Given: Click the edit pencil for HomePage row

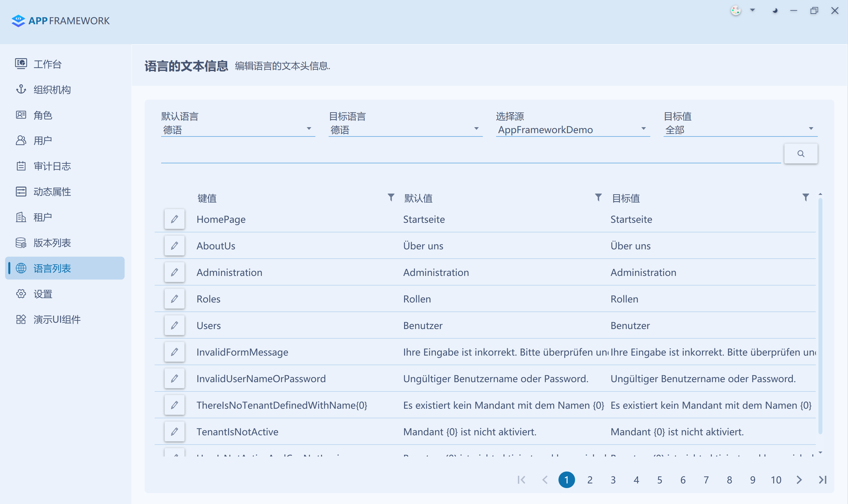Looking at the screenshot, I should point(174,219).
